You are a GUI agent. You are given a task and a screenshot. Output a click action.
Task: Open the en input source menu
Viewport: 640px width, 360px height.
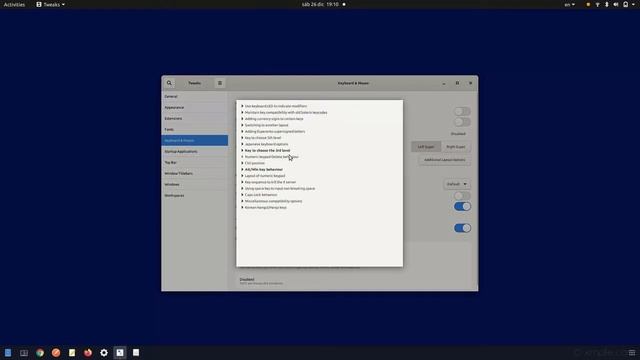click(570, 4)
